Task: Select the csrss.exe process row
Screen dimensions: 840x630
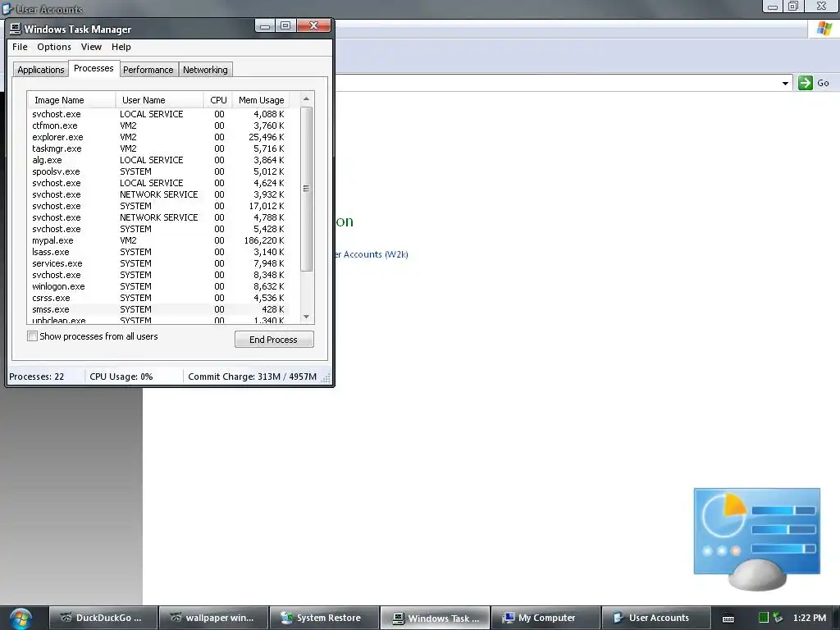Action: click(x=158, y=298)
